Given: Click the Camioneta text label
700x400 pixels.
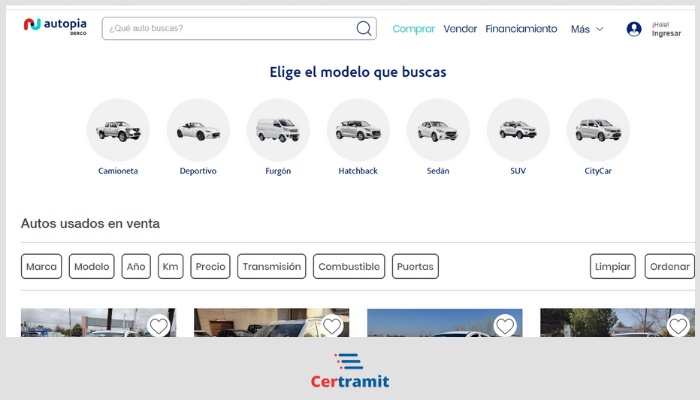Looking at the screenshot, I should tap(118, 171).
